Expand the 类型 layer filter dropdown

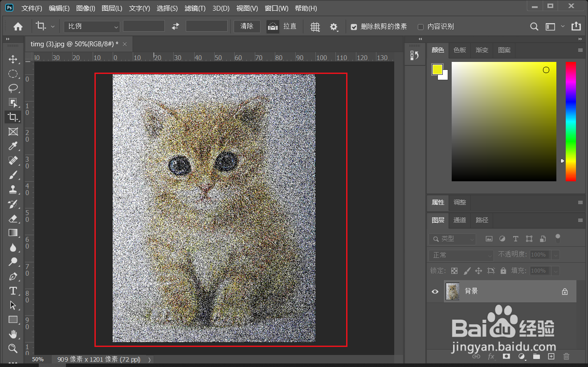(x=453, y=239)
